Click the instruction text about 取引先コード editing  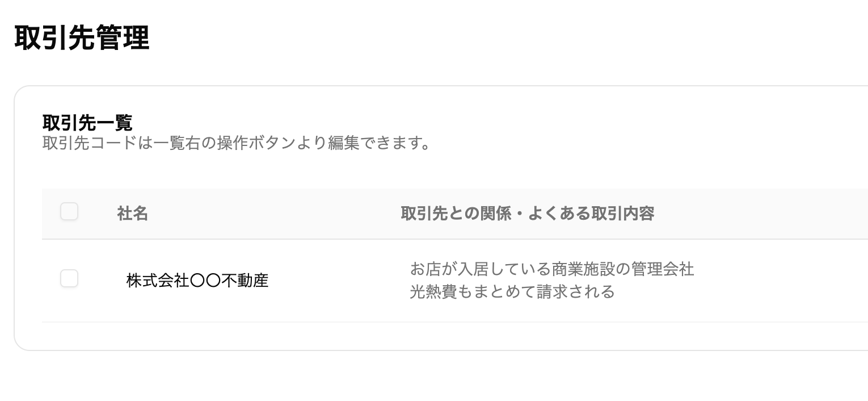tap(236, 143)
